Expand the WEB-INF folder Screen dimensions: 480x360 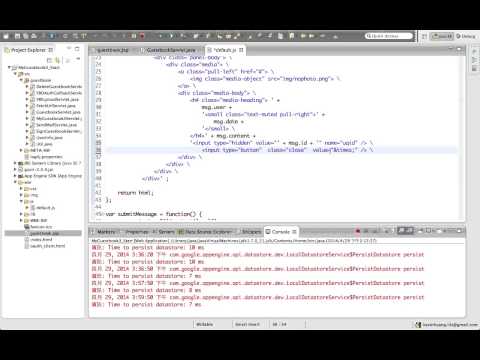21,220
